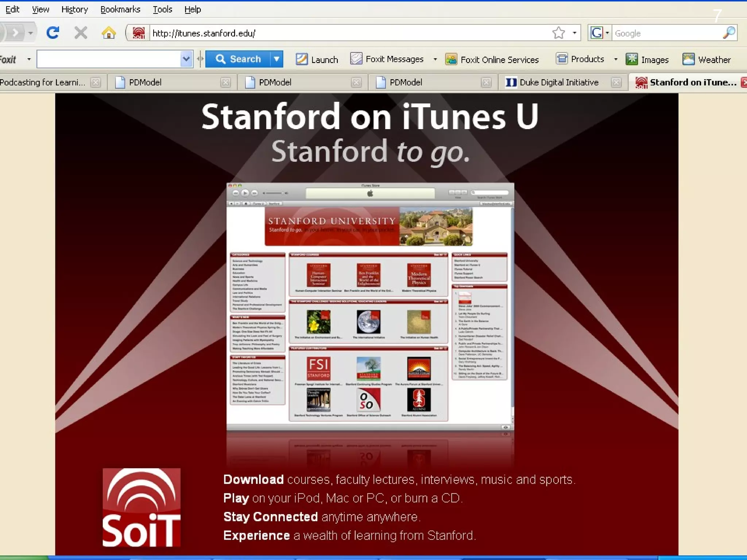The width and height of the screenshot is (747, 560).
Task: Click the Reload page icon
Action: coord(53,33)
